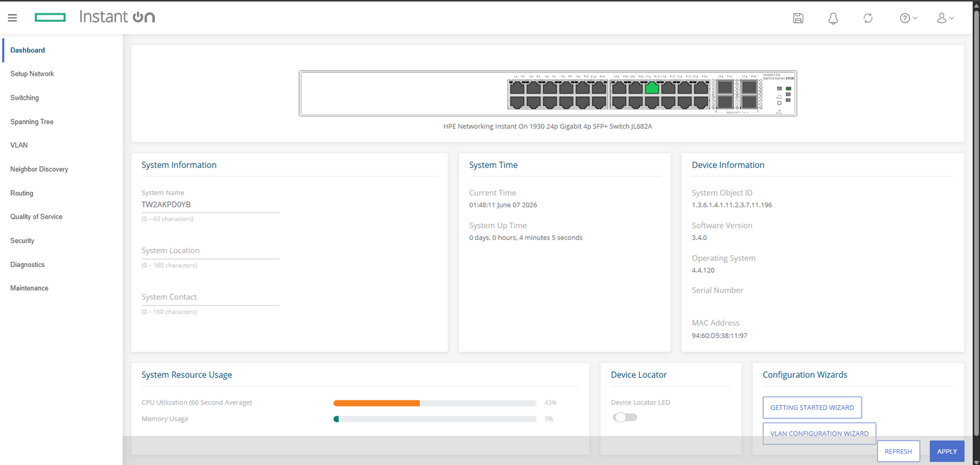Select the Software Version 3.4.0 value
Image resolution: width=980 pixels, height=465 pixels.
699,237
